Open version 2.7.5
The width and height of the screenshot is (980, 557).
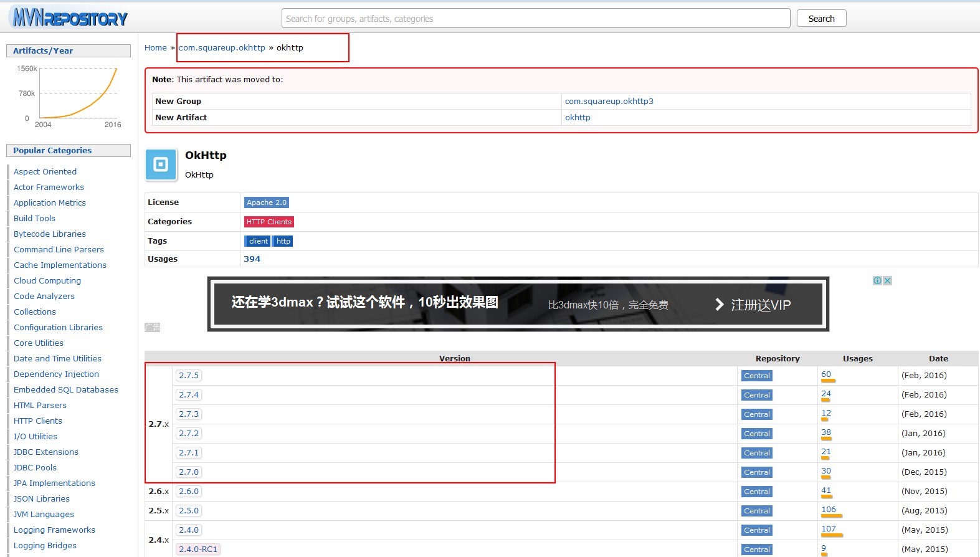[x=189, y=376]
